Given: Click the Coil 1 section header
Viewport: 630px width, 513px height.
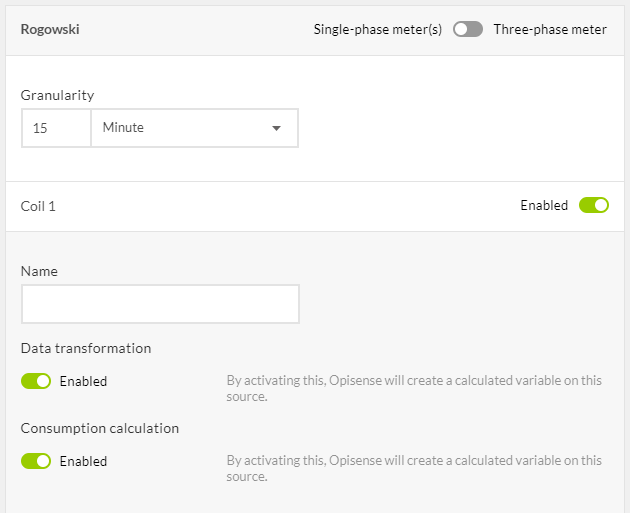Looking at the screenshot, I should (x=40, y=206).
